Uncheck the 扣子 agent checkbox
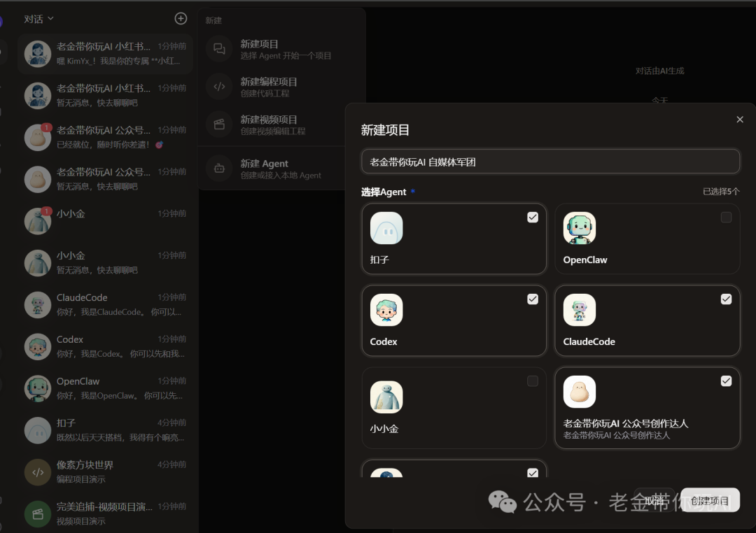756x533 pixels. click(x=533, y=218)
